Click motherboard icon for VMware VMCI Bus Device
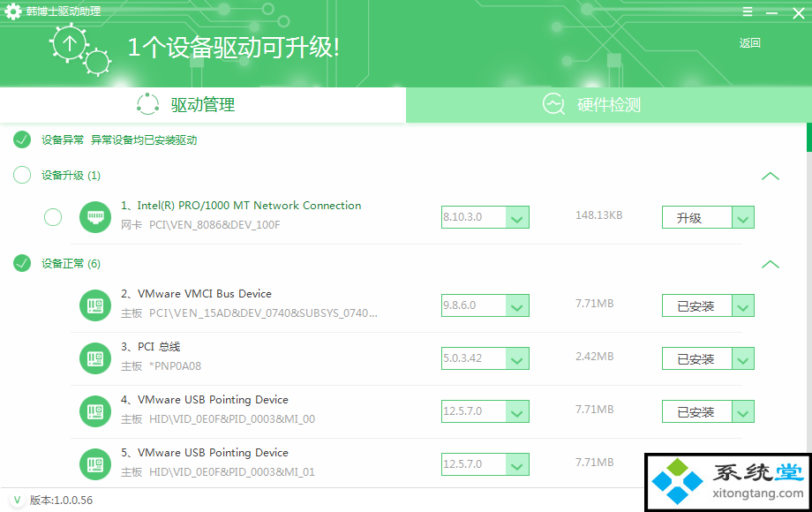Screen dimensions: 812x512 tap(95, 305)
